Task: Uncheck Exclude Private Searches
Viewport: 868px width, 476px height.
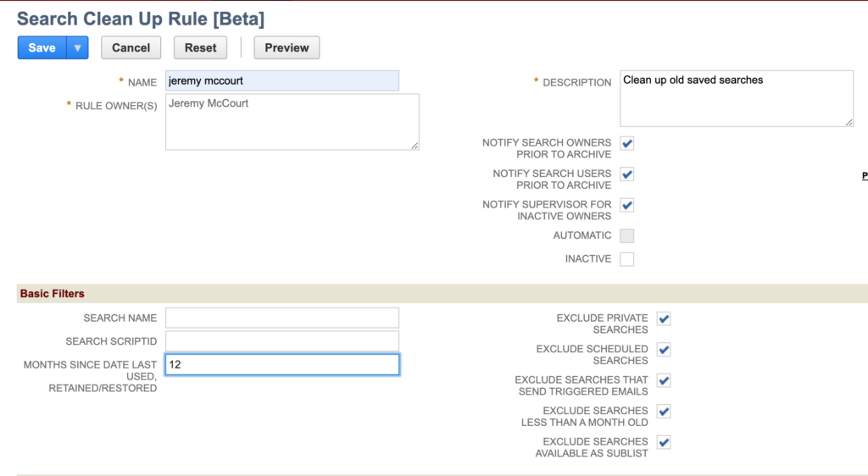Action: click(x=664, y=318)
